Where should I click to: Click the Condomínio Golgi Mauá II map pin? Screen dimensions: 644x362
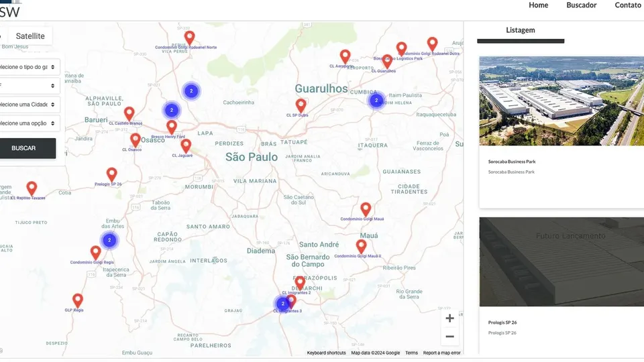tap(361, 247)
